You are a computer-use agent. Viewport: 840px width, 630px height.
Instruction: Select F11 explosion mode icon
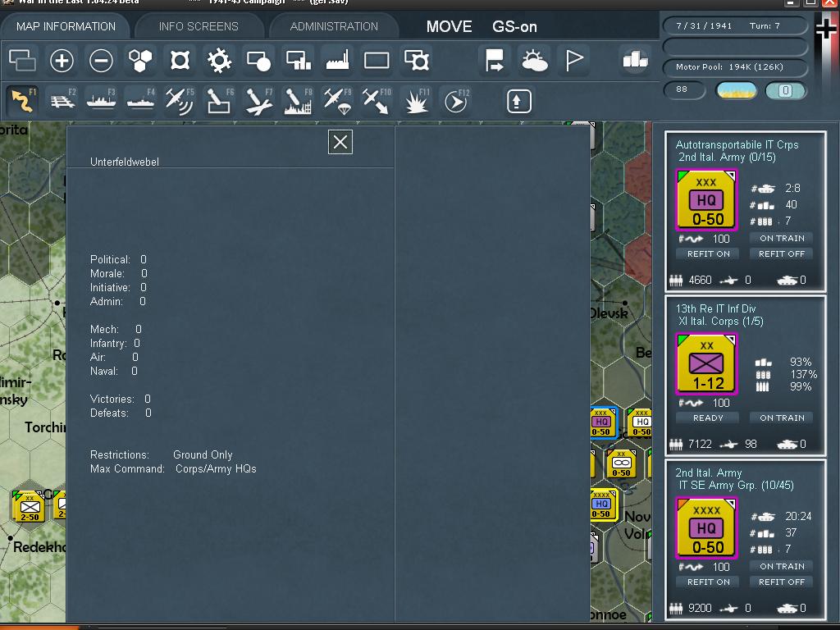coord(416,101)
